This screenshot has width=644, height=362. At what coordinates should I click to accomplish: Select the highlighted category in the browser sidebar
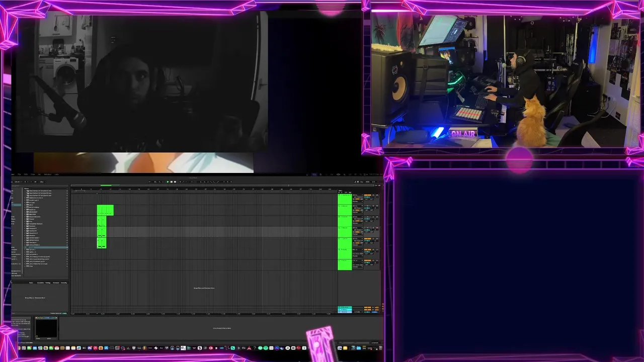(16, 205)
